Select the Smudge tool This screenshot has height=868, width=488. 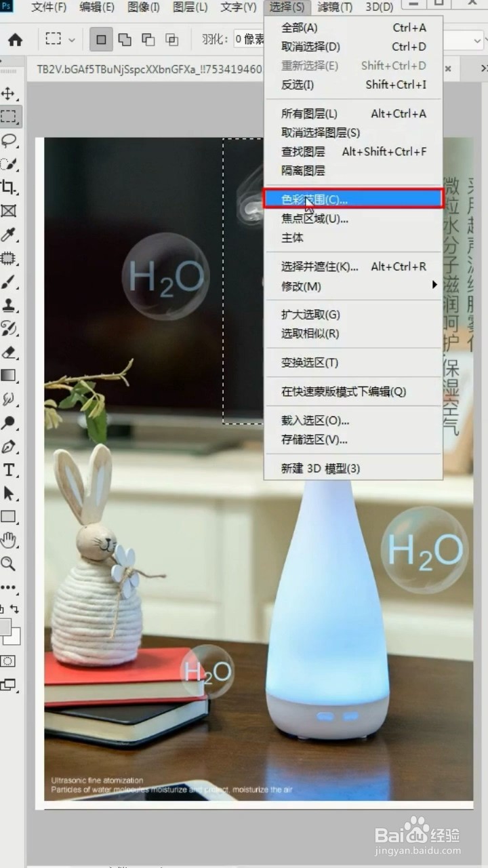tap(9, 399)
